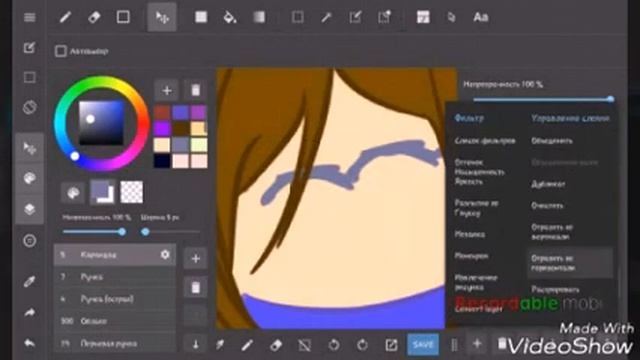Delete a color with the palette trash icon
This screenshot has height=360, width=640.
[196, 90]
